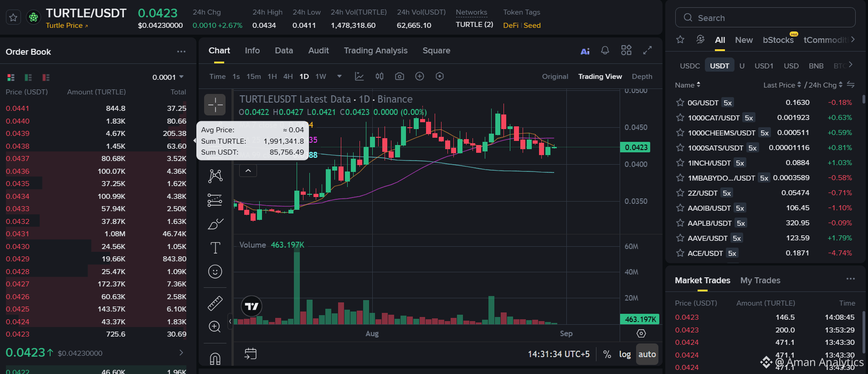Screen dimensions: 868x374
Task: Open the ACE/USDT pair row
Action: (x=765, y=253)
